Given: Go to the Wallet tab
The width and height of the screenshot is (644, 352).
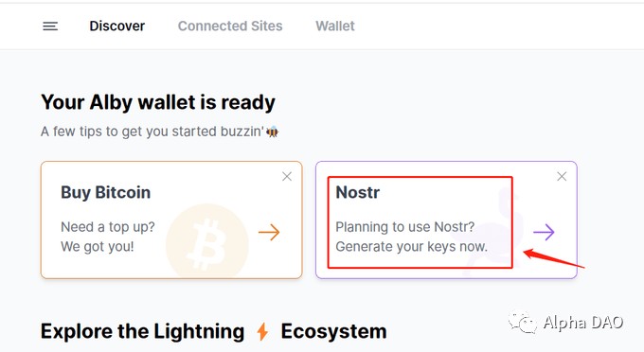Looking at the screenshot, I should tap(334, 26).
